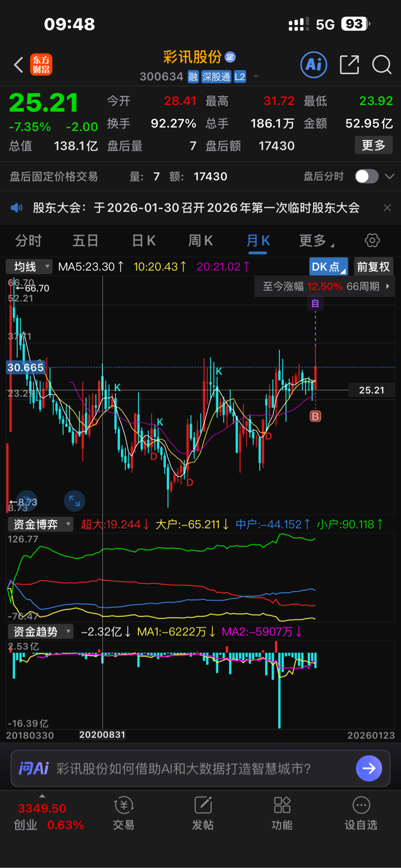Image resolution: width=401 pixels, height=868 pixels.
Task: Tap the 彩讯股份 stock title
Action: [x=192, y=56]
